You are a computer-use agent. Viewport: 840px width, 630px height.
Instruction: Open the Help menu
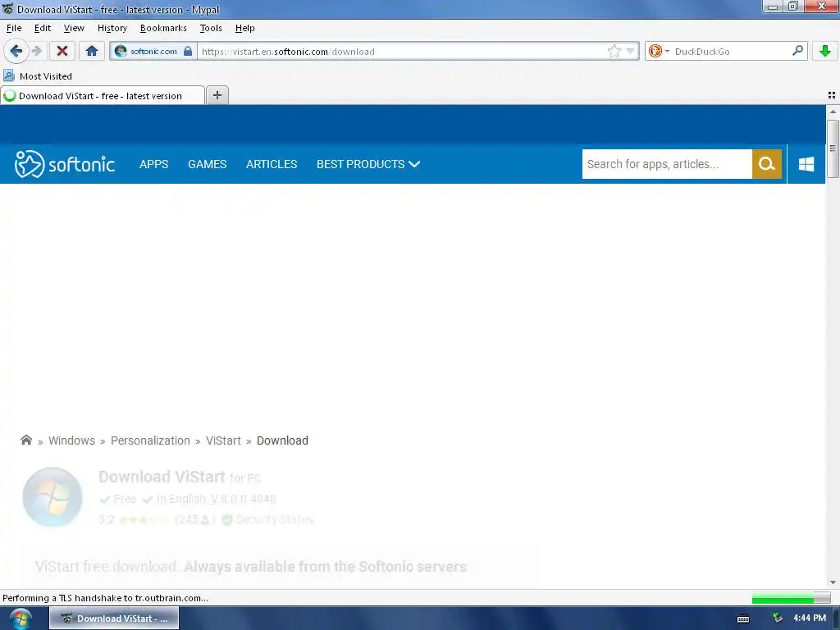tap(244, 28)
